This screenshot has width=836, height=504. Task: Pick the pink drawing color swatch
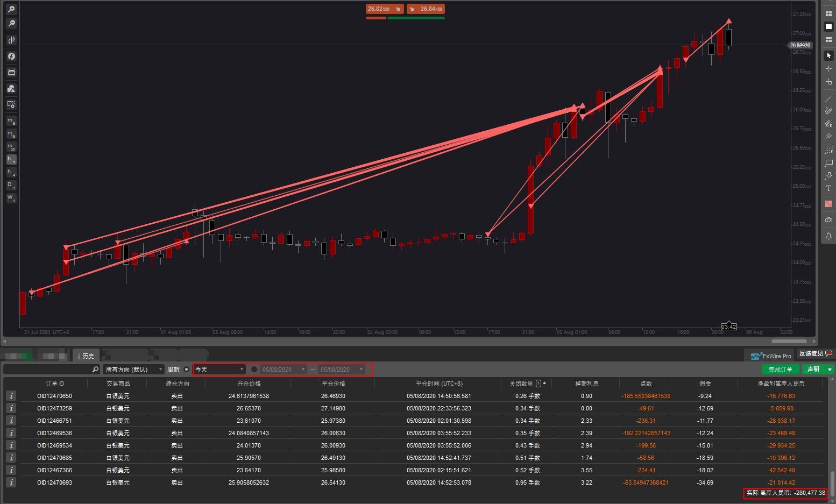pyautogui.click(x=828, y=204)
